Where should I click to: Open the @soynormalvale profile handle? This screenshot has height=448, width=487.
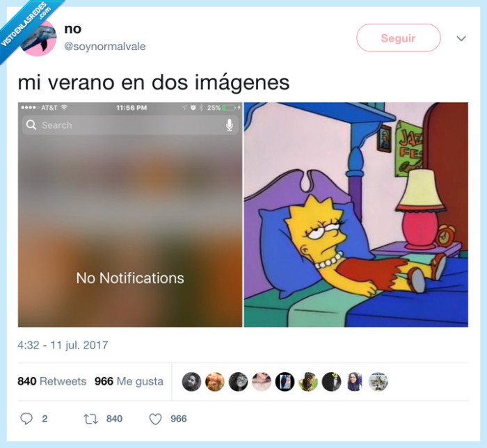click(x=104, y=47)
